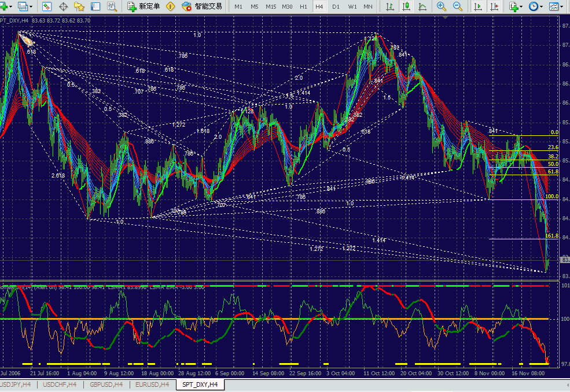
Task: Click the zoom in magnifier
Action: click(x=442, y=7)
